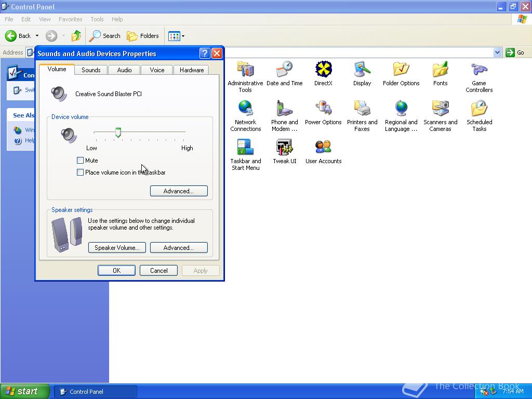Click the device volume slider thumb
532x399 pixels.
coord(118,132)
